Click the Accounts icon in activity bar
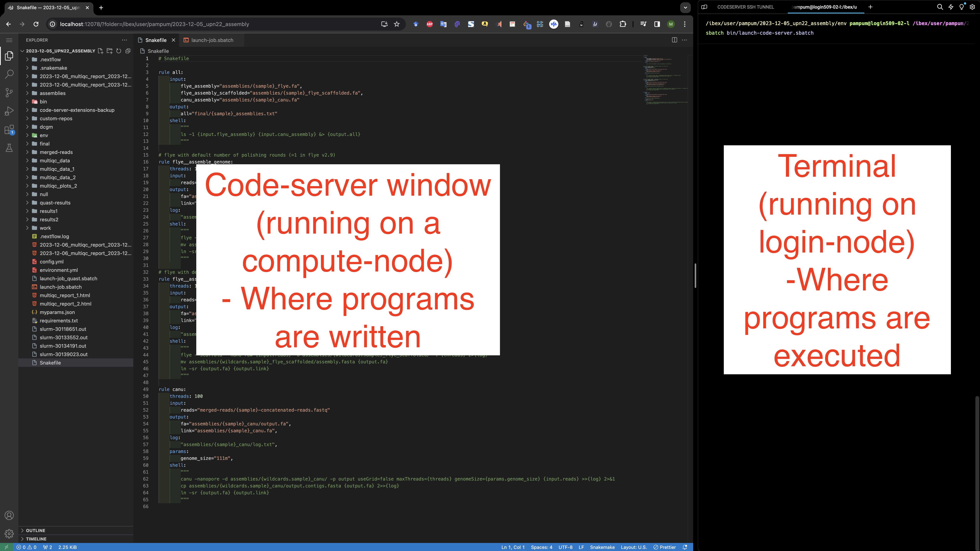Image resolution: width=980 pixels, height=551 pixels. [x=9, y=515]
